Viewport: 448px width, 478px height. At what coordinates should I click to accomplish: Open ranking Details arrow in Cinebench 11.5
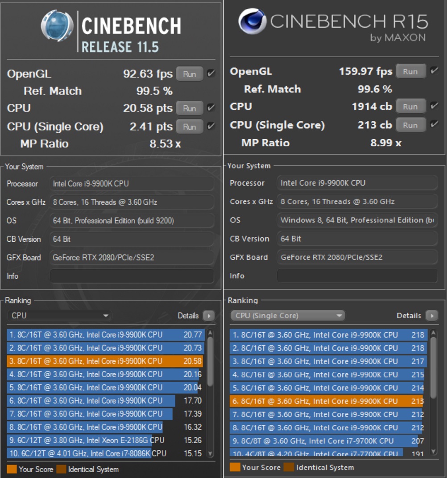[208, 316]
